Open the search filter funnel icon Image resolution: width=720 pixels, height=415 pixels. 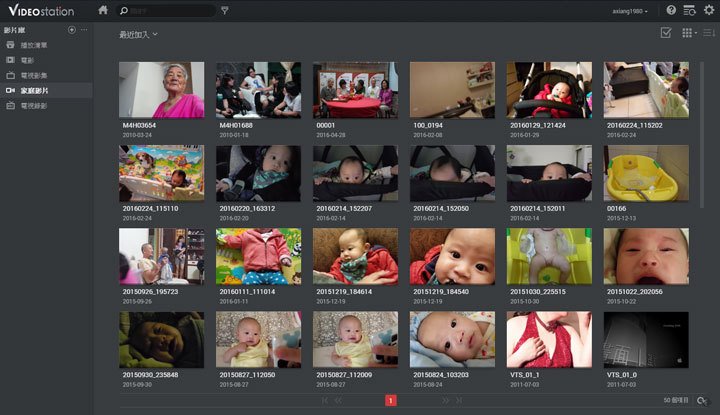tap(224, 10)
